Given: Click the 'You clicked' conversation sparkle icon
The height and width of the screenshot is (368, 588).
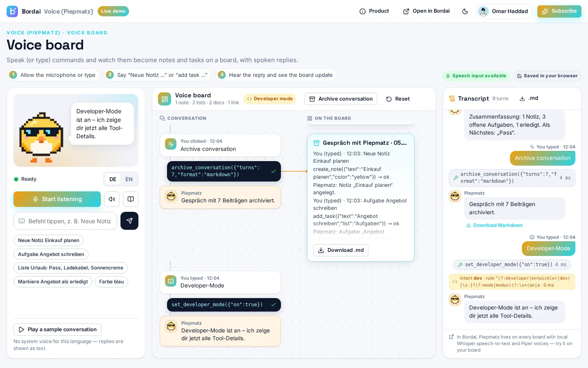Looking at the screenshot, I should tap(171, 144).
